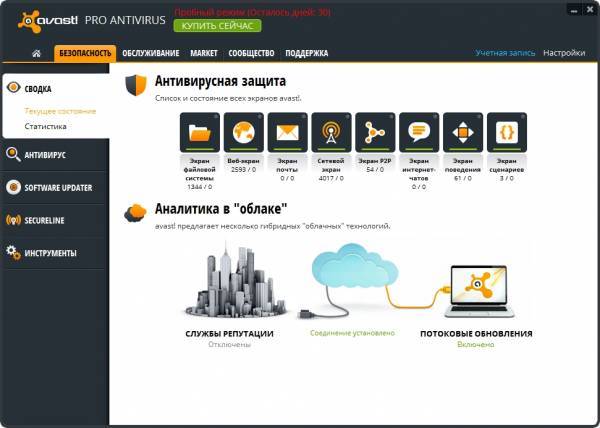The height and width of the screenshot is (428, 600).
Task: Open the Network Shield (Сетевой экран) antenna icon
Action: (331, 132)
